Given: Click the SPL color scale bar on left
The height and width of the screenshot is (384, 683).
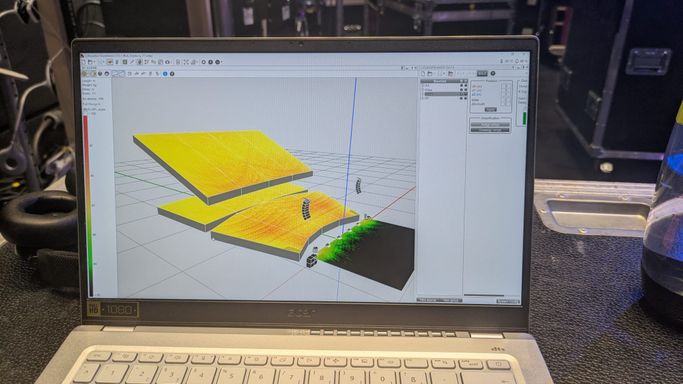Looking at the screenshot, I should (x=86, y=205).
